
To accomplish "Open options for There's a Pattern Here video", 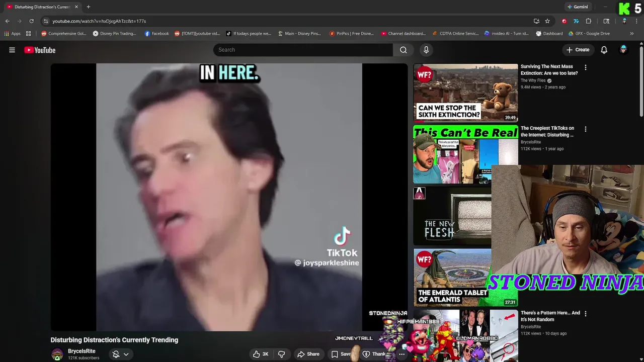I will (585, 314).
